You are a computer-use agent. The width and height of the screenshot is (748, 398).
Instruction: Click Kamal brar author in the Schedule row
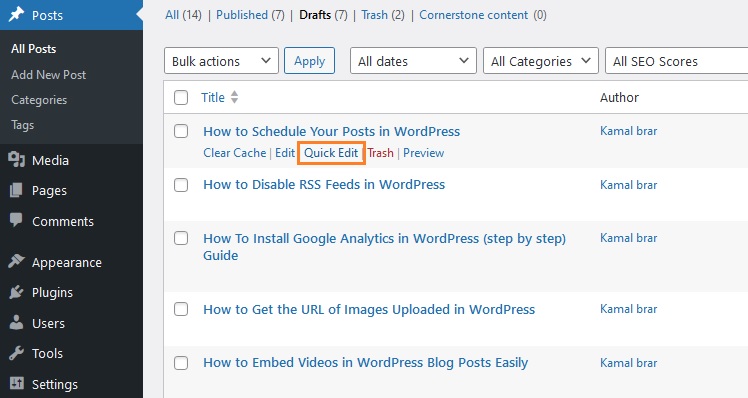point(628,131)
